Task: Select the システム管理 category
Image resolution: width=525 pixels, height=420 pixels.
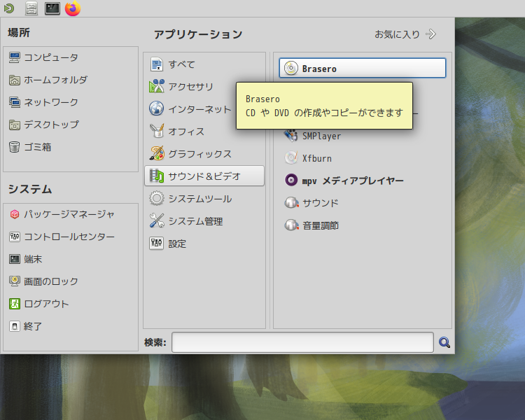Action: 204,221
